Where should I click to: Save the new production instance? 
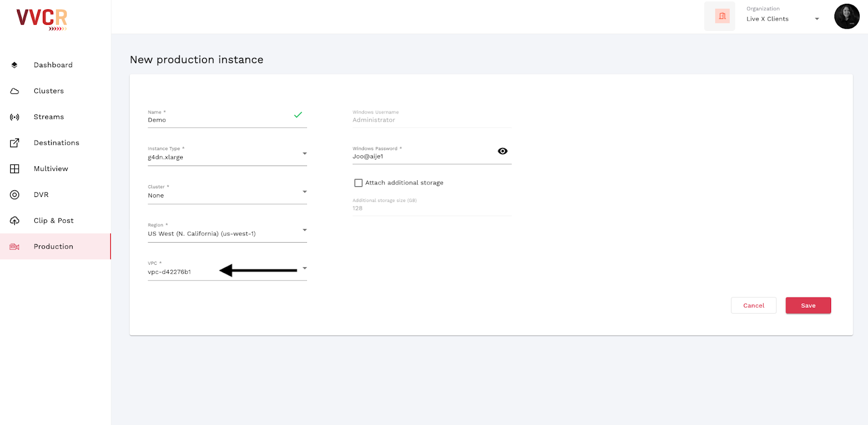pos(808,306)
